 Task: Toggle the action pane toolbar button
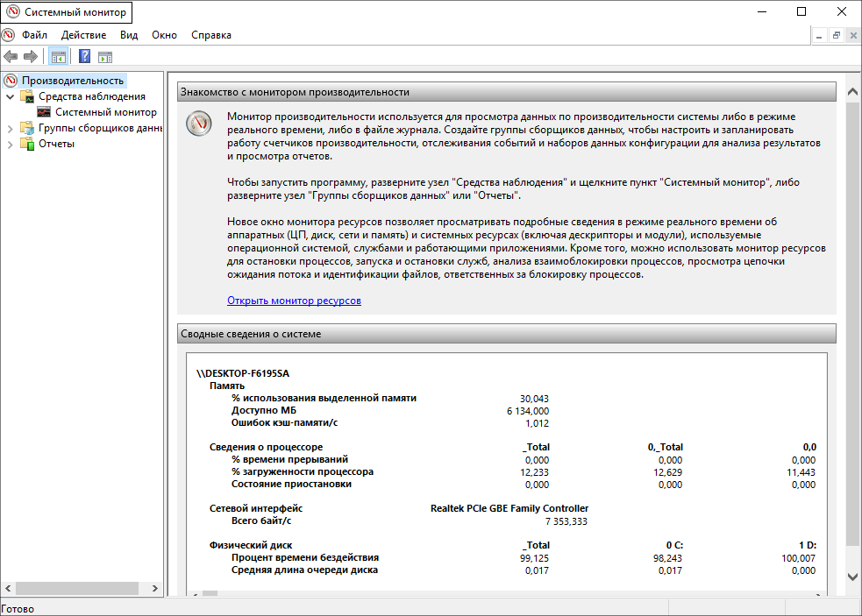[x=105, y=57]
